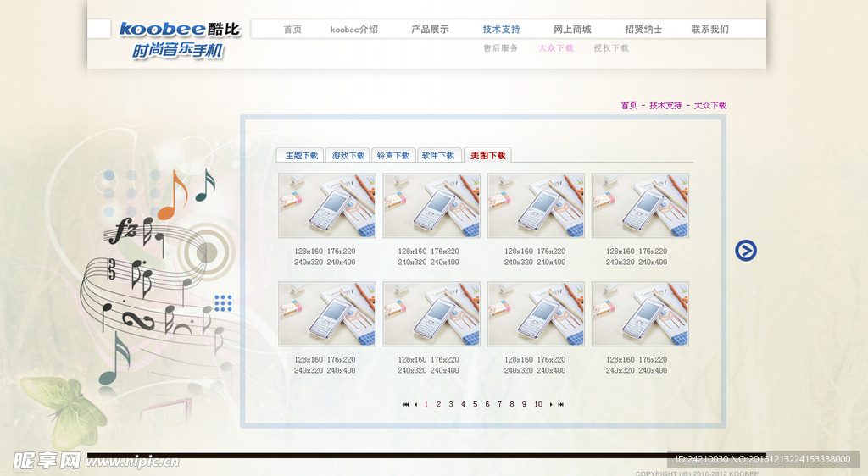
Task: Jump to last page of pagination
Action: pos(561,405)
